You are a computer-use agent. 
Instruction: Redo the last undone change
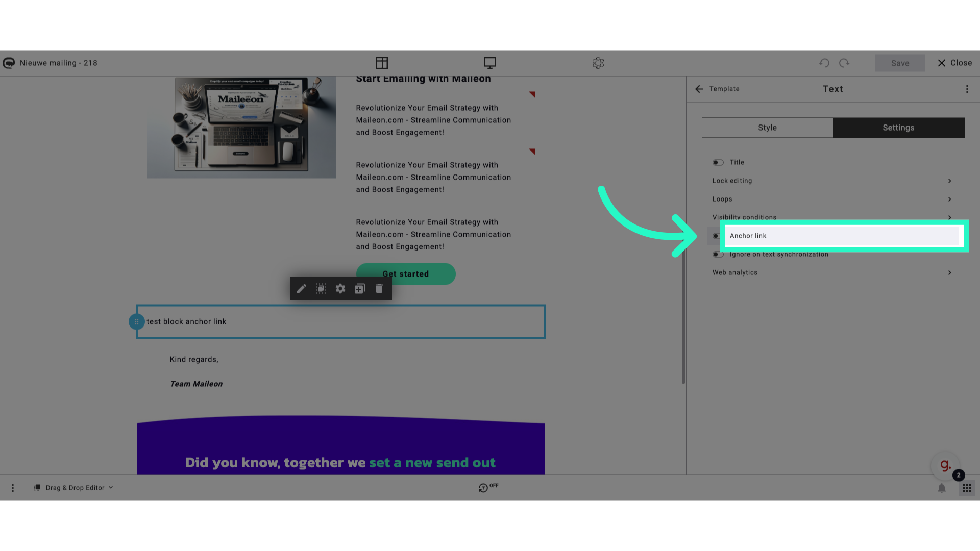(x=844, y=63)
